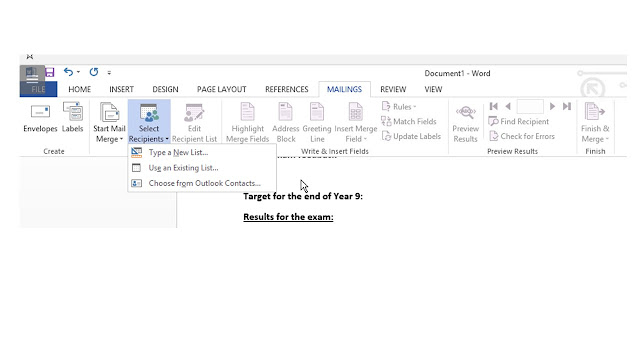The image size is (640, 360).
Task: Go to last record arrow
Action: click(567, 107)
